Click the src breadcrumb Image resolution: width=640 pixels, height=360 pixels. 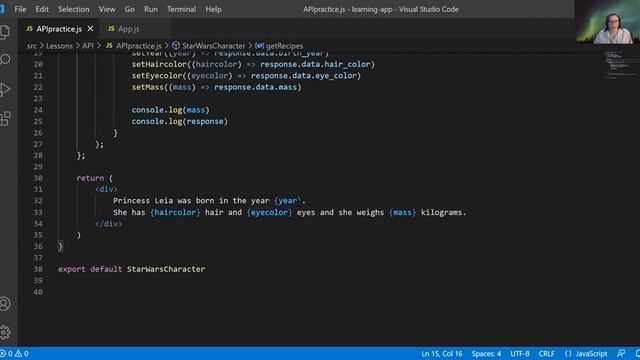pos(31,46)
